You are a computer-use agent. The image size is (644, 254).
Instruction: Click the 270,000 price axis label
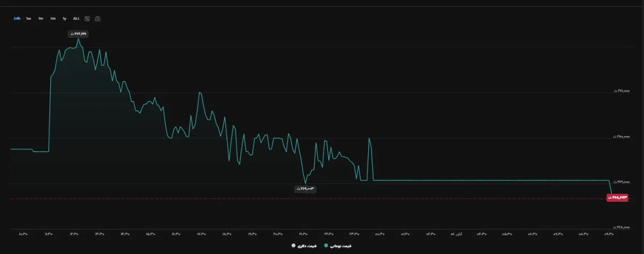click(622, 137)
